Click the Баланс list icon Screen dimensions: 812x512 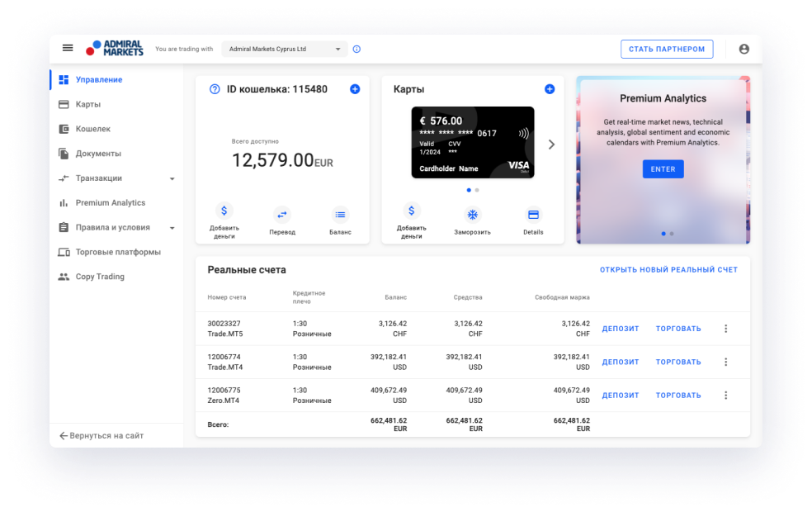(x=340, y=215)
